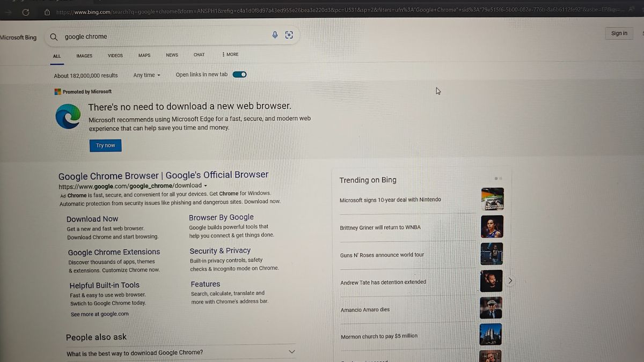Expand the MORE search options menu
Viewport: 644px width, 362px height.
point(229,54)
